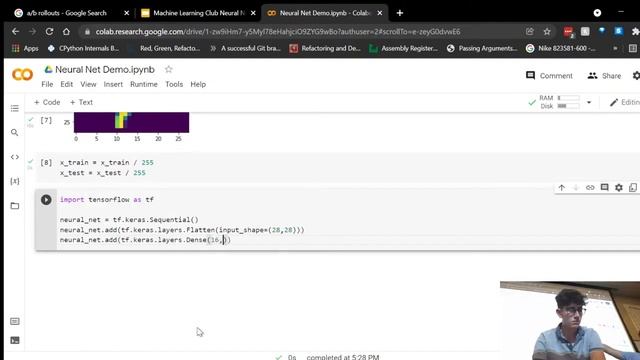Go to browser home page
The height and width of the screenshot is (360, 640).
[66, 31]
